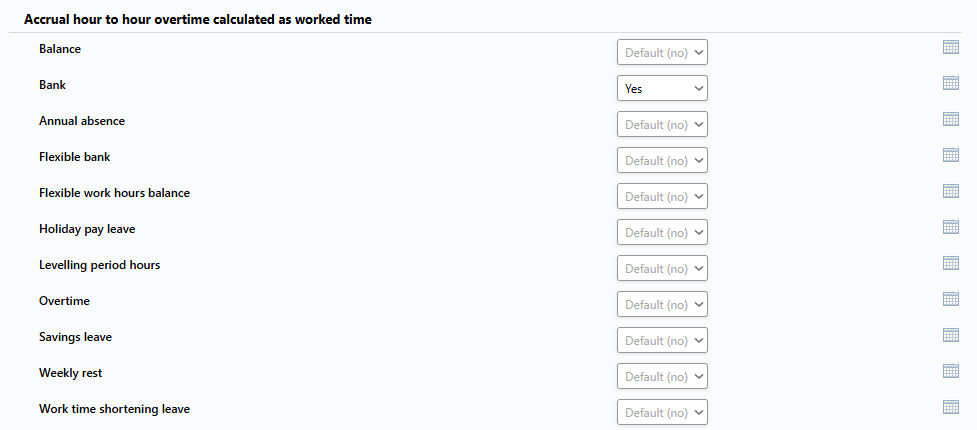Expand the Balance dropdown

[x=662, y=52]
